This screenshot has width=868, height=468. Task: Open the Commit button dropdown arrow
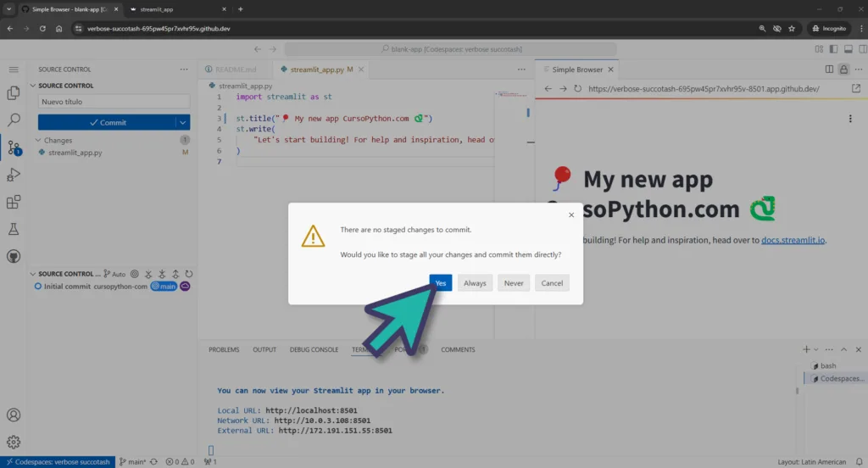[x=183, y=122]
